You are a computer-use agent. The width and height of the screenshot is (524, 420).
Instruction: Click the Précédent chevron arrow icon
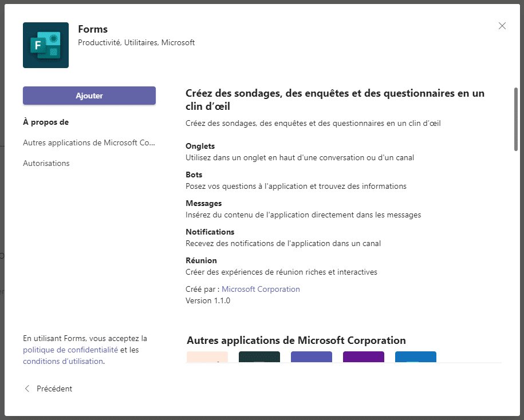[x=27, y=389]
